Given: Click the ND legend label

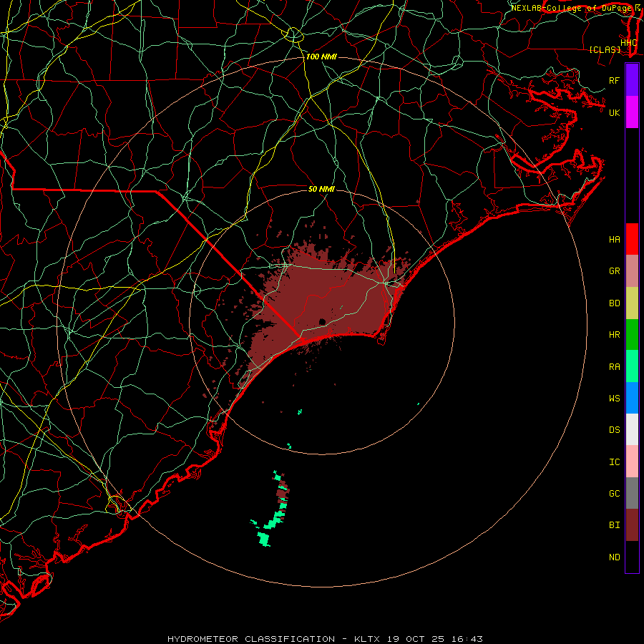Looking at the screenshot, I should [x=614, y=557].
